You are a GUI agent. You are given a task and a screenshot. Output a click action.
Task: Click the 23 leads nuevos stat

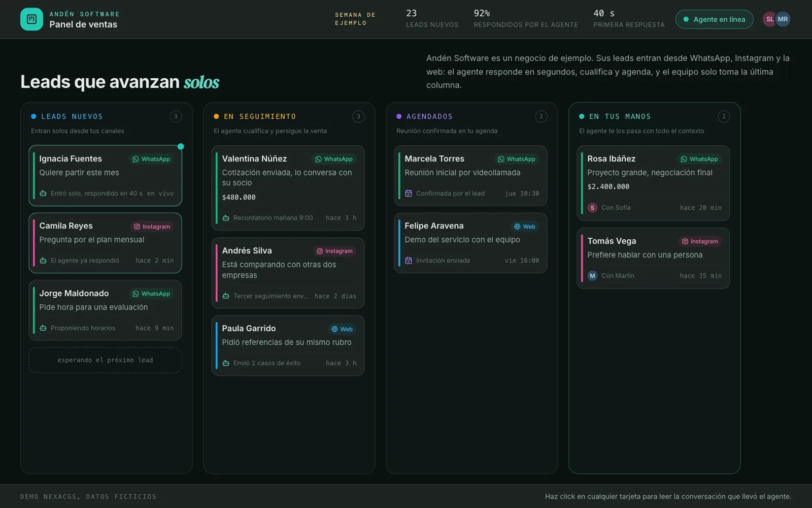pyautogui.click(x=432, y=18)
